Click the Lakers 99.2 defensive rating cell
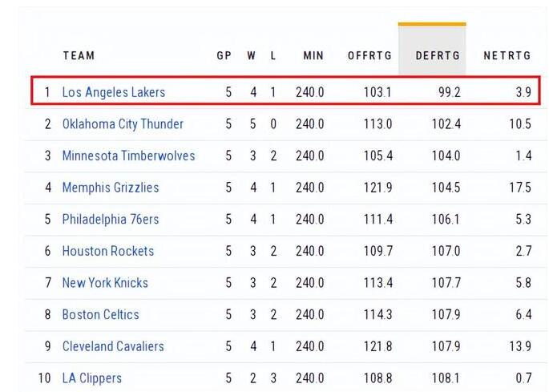This screenshot has width=549, height=392. (449, 92)
